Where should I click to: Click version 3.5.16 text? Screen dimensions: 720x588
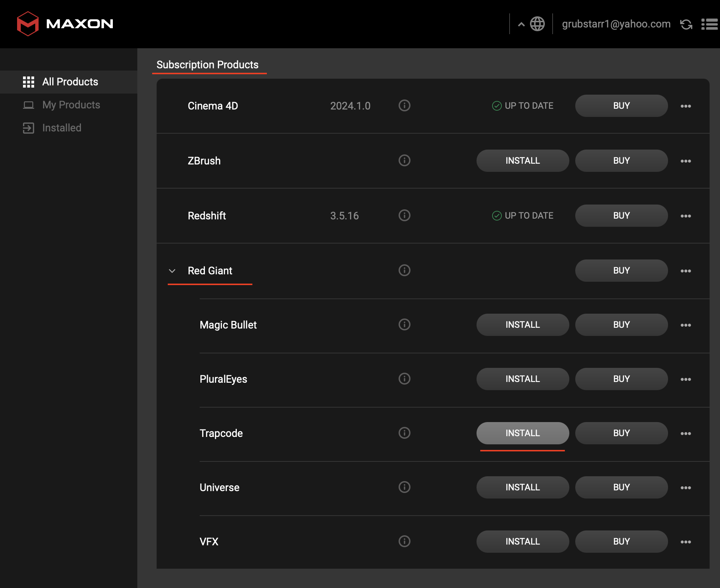(344, 216)
